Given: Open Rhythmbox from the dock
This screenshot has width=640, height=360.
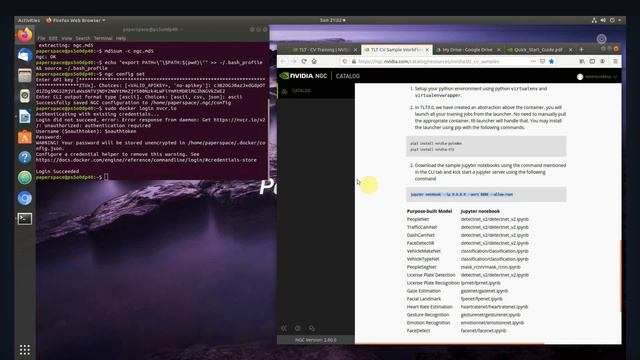Looking at the screenshot, I should tap(24, 96).
